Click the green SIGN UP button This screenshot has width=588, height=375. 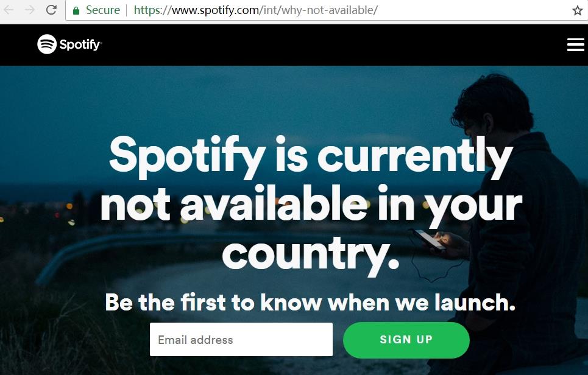(406, 340)
